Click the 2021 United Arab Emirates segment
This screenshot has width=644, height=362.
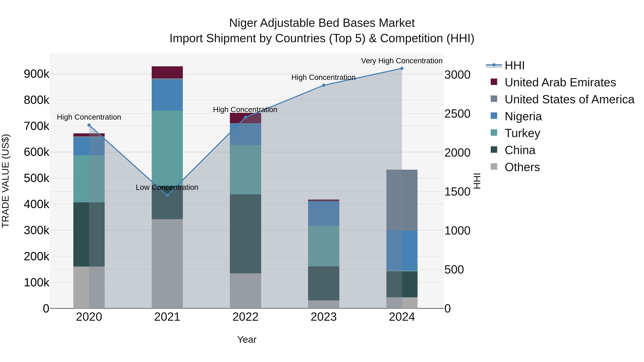(167, 72)
